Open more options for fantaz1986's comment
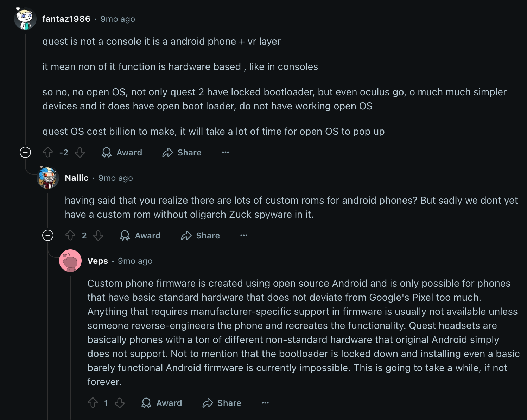527x420 pixels. point(226,153)
